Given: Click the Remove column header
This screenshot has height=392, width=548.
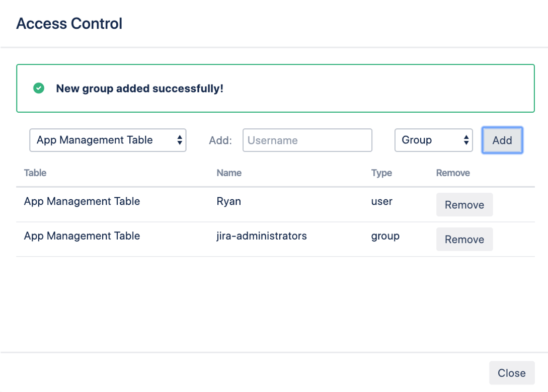Looking at the screenshot, I should (x=453, y=173).
